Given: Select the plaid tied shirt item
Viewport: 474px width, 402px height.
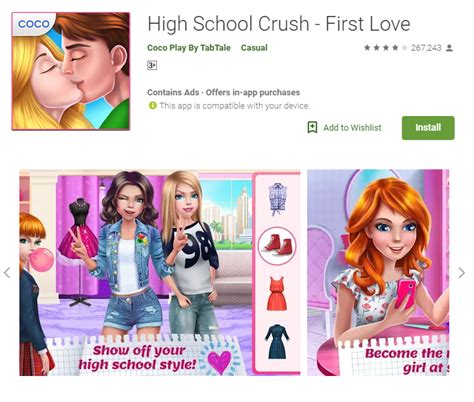Looking at the screenshot, I should click(277, 199).
